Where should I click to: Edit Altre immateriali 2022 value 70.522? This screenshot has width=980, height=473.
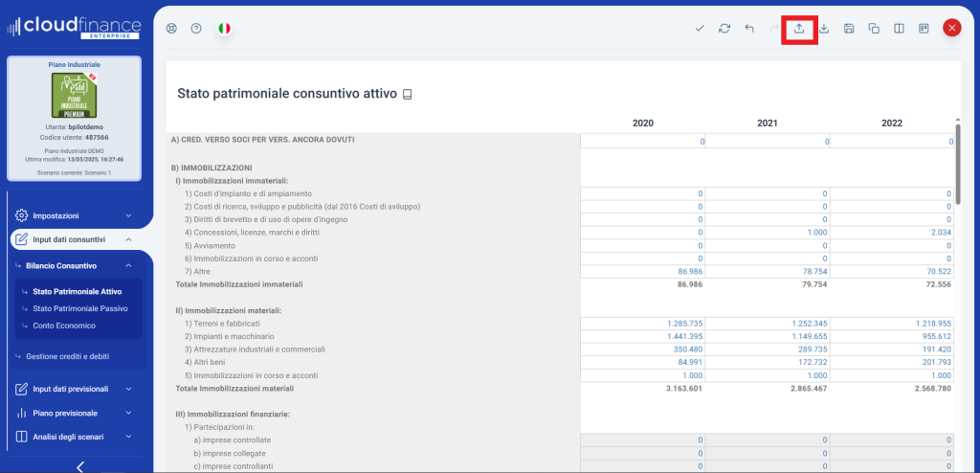[892, 272]
